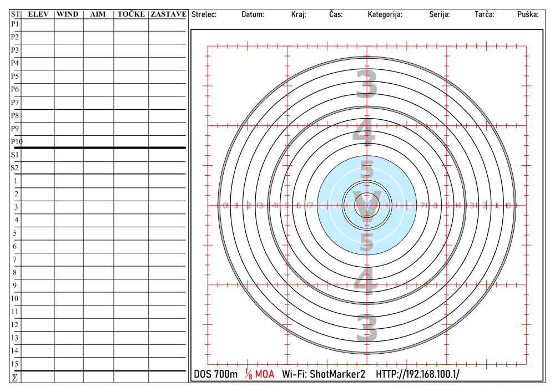Viewport: 555px width, 392px height.
Task: Click the Wi-Fi ShotMarker2 status label
Action: pos(324,374)
